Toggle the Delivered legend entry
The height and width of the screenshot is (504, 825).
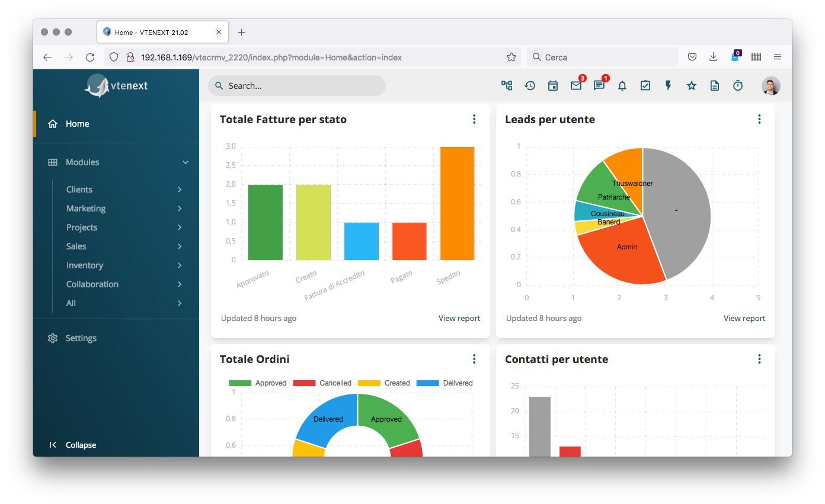[x=445, y=383]
